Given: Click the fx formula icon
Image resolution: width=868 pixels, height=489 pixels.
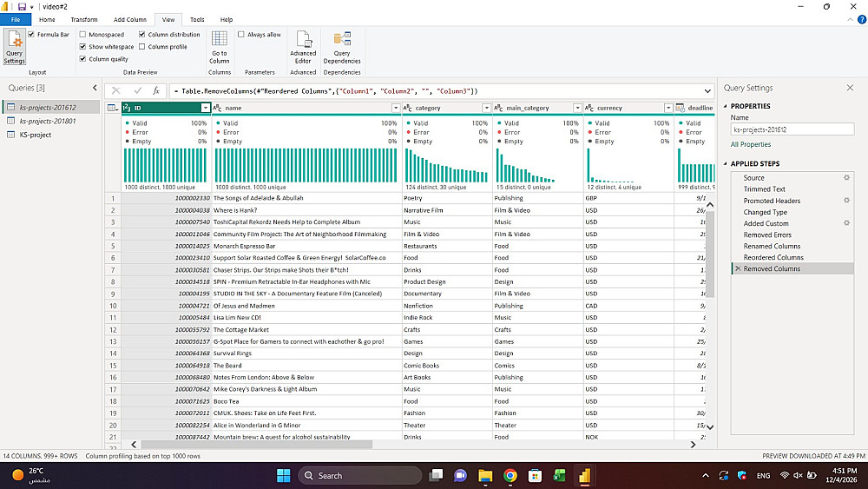Looking at the screenshot, I should (x=156, y=90).
